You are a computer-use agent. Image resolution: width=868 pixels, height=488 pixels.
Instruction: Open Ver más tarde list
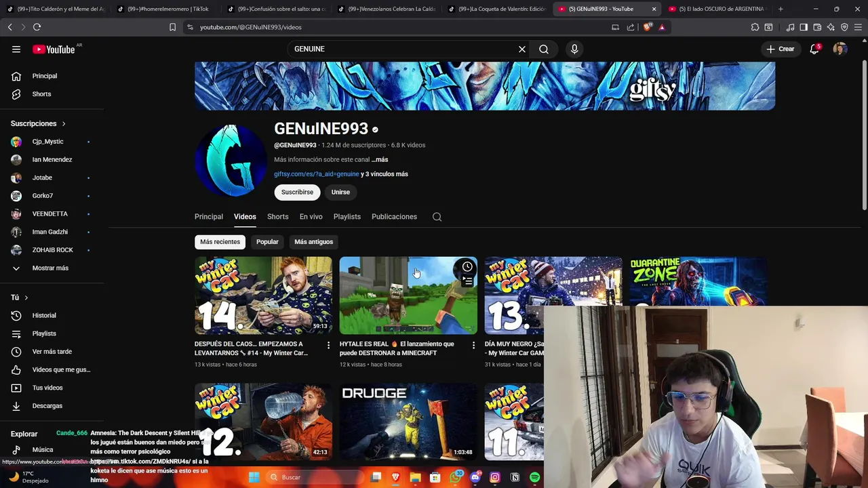click(52, 352)
